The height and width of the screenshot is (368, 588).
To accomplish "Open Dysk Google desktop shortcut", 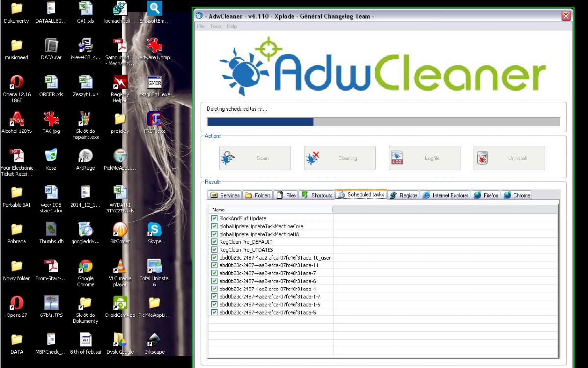I will [120, 340].
